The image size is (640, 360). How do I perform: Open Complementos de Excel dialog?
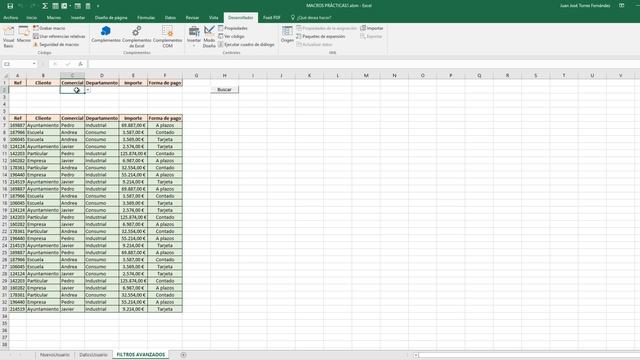point(136,36)
